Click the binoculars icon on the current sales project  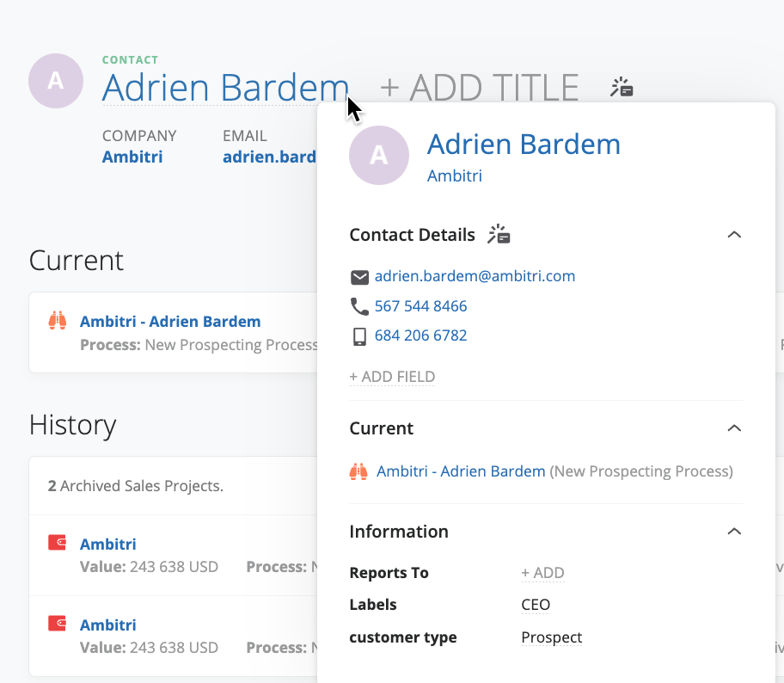58,321
